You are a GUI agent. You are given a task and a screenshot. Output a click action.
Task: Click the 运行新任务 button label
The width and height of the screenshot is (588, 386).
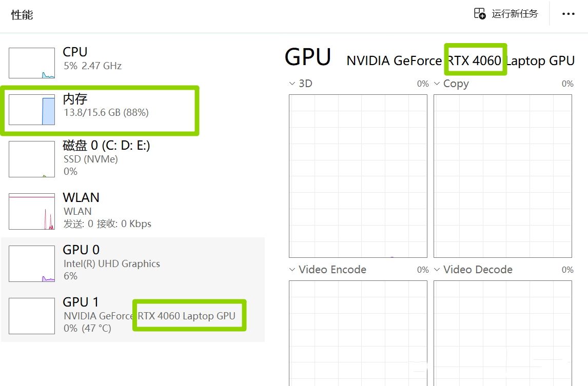point(515,14)
